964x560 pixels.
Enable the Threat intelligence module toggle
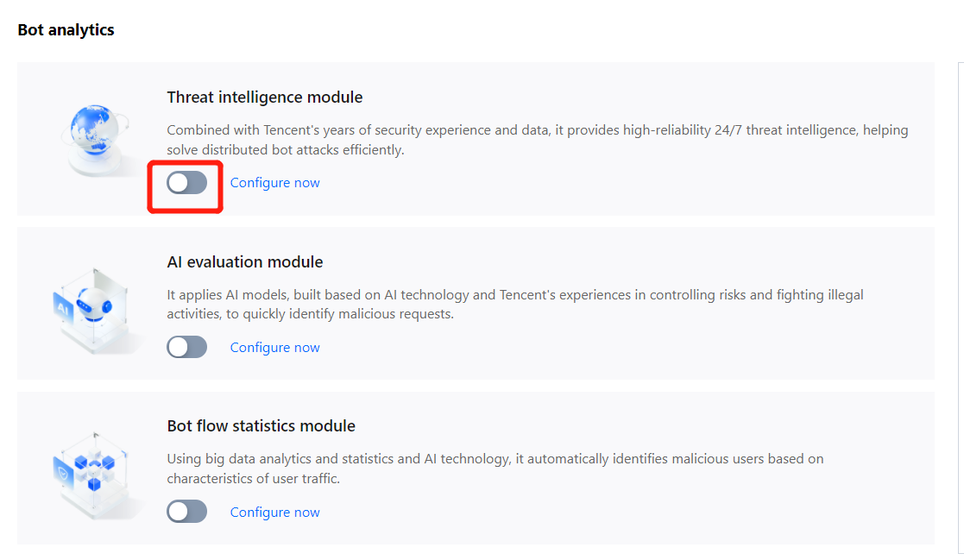186,183
